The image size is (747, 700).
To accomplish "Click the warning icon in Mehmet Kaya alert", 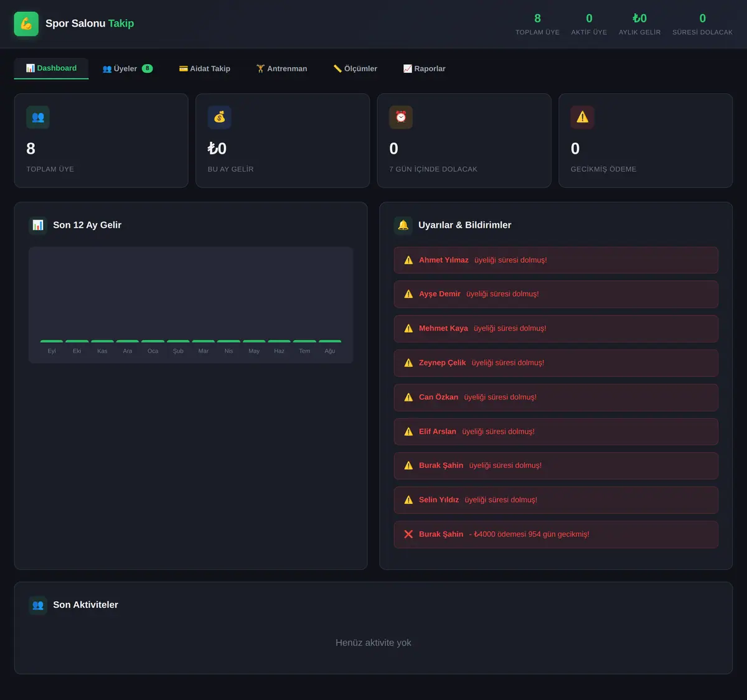I will [x=408, y=329].
